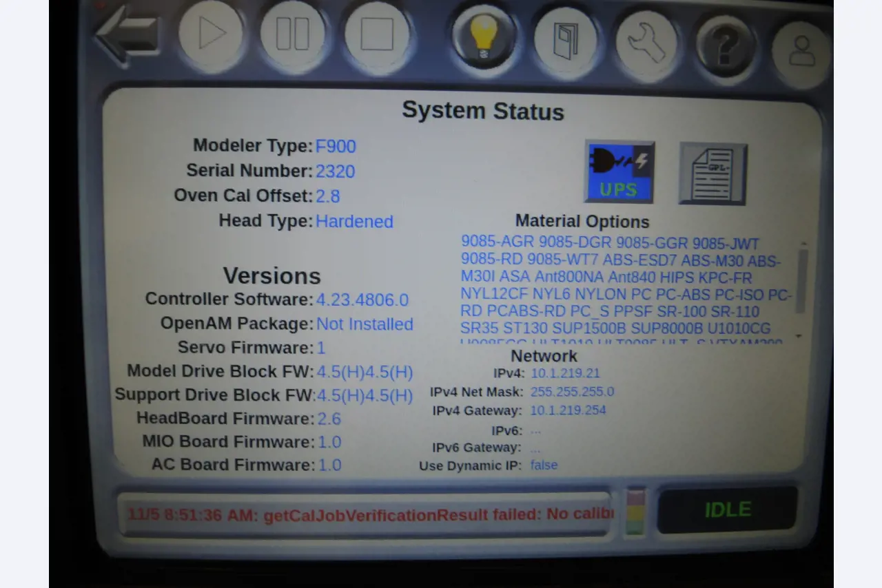The image size is (882, 588).
Task: Open the GPL license document icon
Action: point(712,173)
